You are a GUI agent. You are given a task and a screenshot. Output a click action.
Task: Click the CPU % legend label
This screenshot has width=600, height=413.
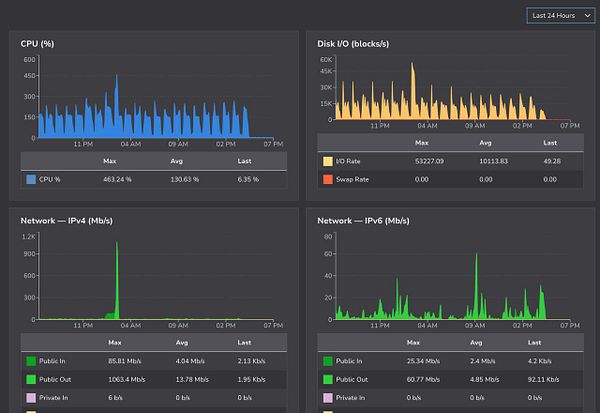click(49, 179)
